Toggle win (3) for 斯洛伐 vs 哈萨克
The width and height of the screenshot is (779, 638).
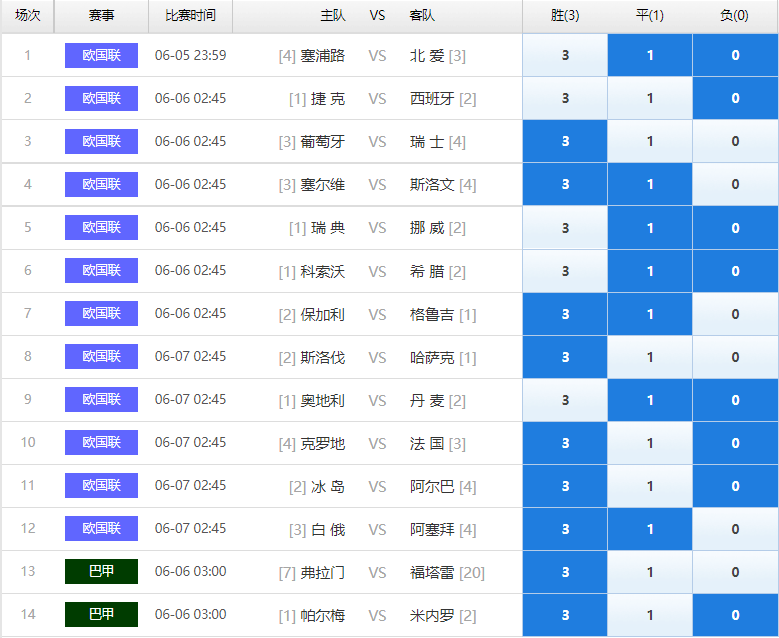565,357
